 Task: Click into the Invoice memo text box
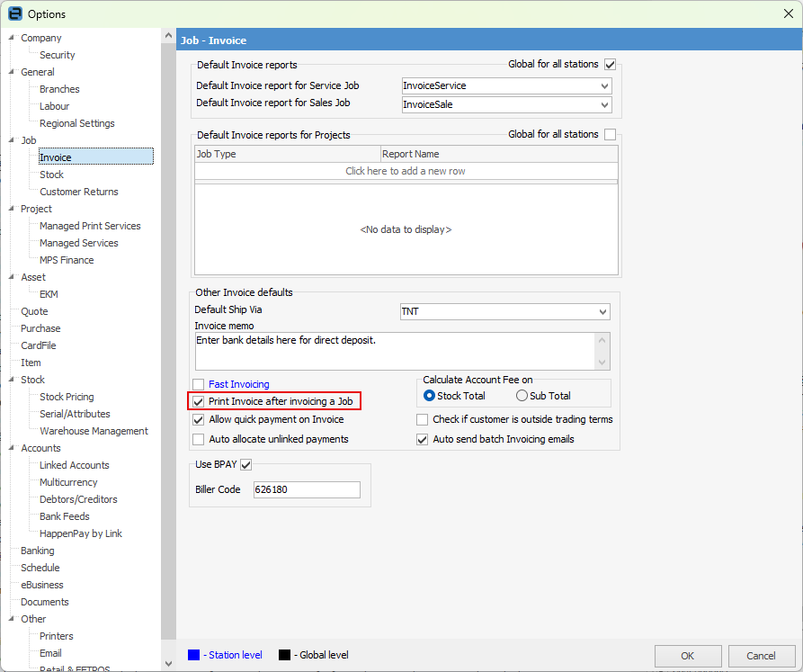point(396,351)
